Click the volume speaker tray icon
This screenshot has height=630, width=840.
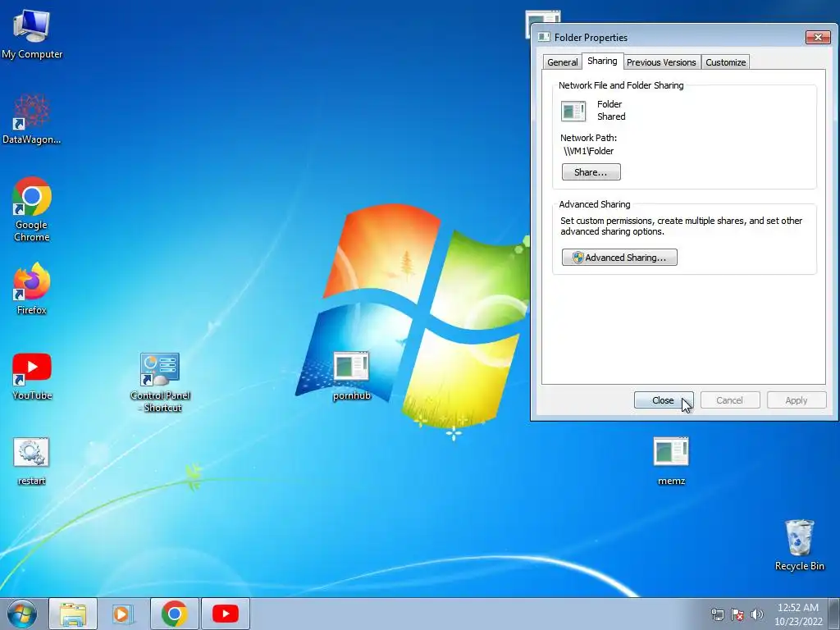click(x=756, y=614)
